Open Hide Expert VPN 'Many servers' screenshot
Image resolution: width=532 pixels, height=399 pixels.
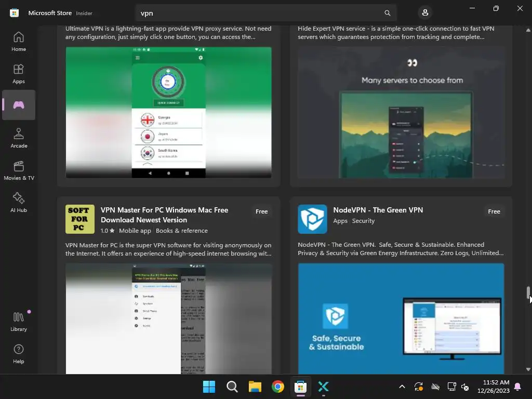coord(401,112)
